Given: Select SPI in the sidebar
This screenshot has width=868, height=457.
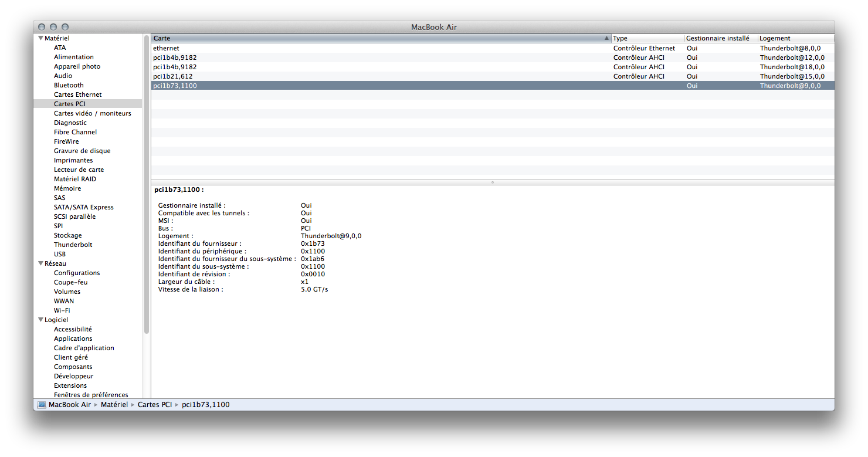Looking at the screenshot, I should 58,226.
